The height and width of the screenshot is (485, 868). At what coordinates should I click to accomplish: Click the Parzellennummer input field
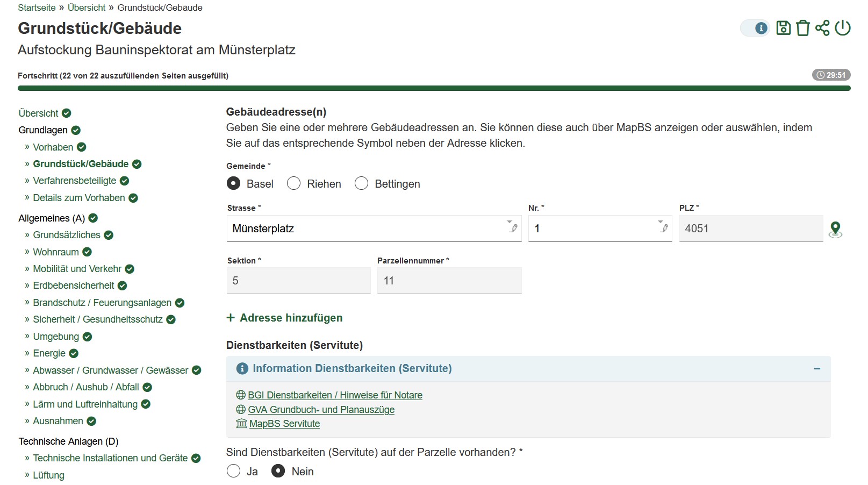449,281
